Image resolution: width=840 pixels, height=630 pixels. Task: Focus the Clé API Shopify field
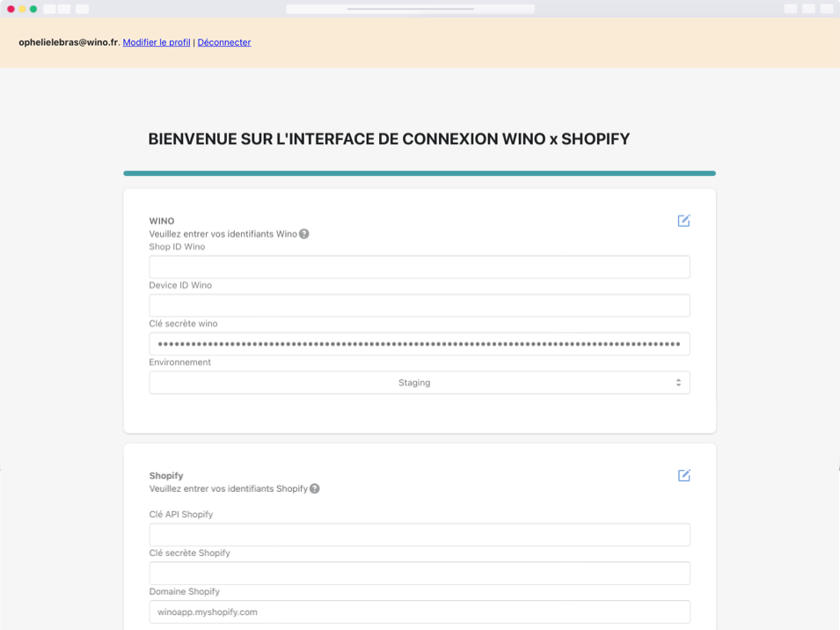419,535
